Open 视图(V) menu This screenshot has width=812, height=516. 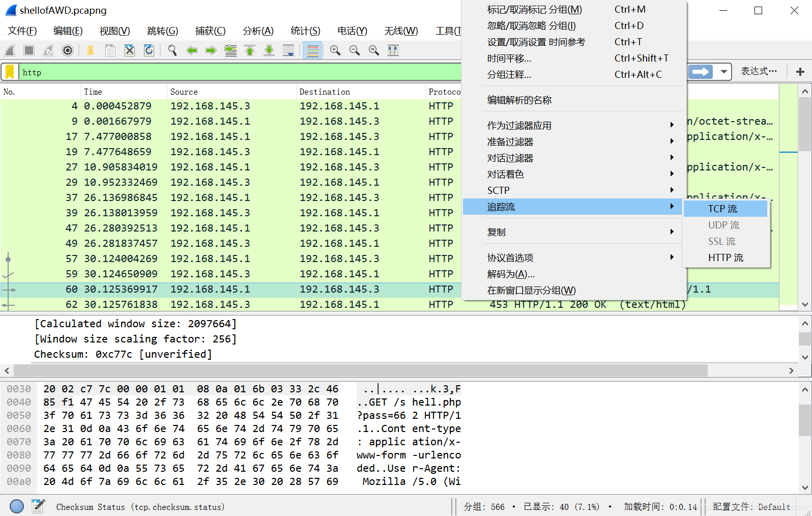point(114,31)
